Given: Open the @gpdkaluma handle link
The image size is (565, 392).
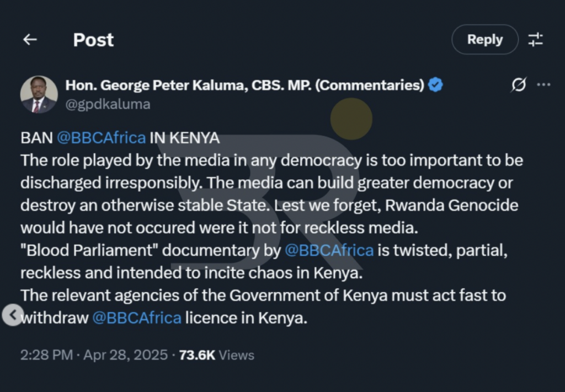Looking at the screenshot, I should (108, 104).
